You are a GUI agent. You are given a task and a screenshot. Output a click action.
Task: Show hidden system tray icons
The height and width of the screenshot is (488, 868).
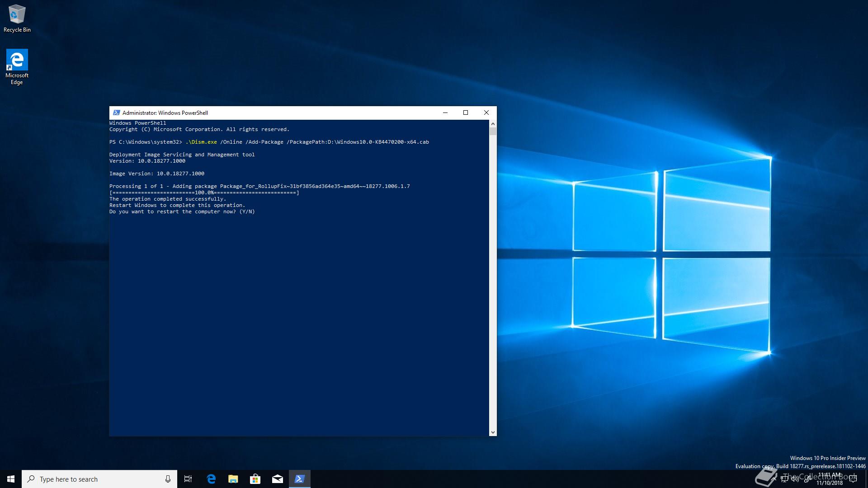point(773,479)
